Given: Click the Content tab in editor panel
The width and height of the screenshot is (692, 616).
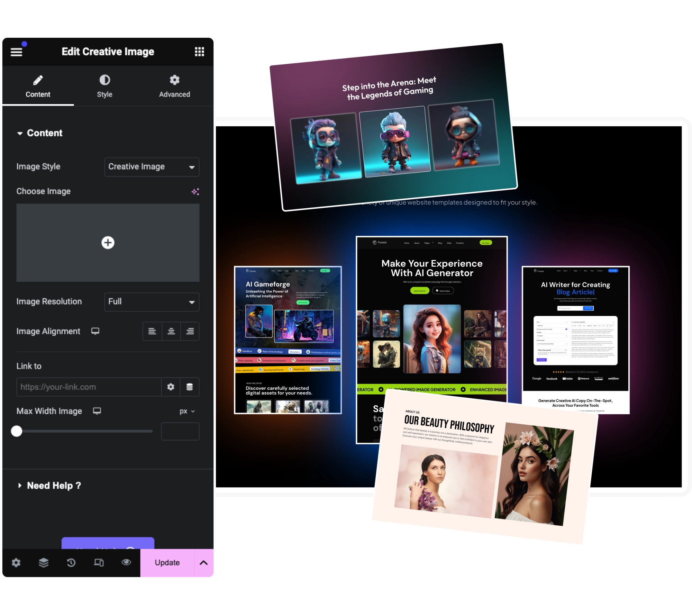Looking at the screenshot, I should tap(38, 85).
